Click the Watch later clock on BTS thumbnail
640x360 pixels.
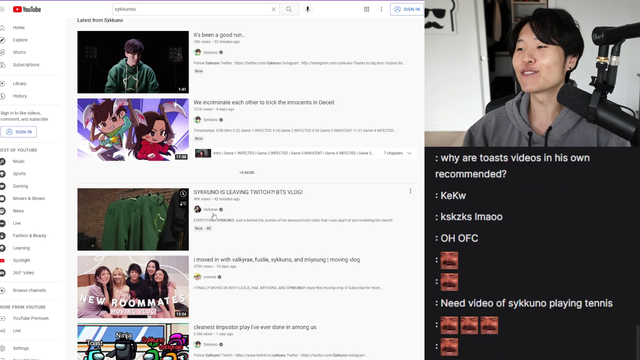point(183,194)
